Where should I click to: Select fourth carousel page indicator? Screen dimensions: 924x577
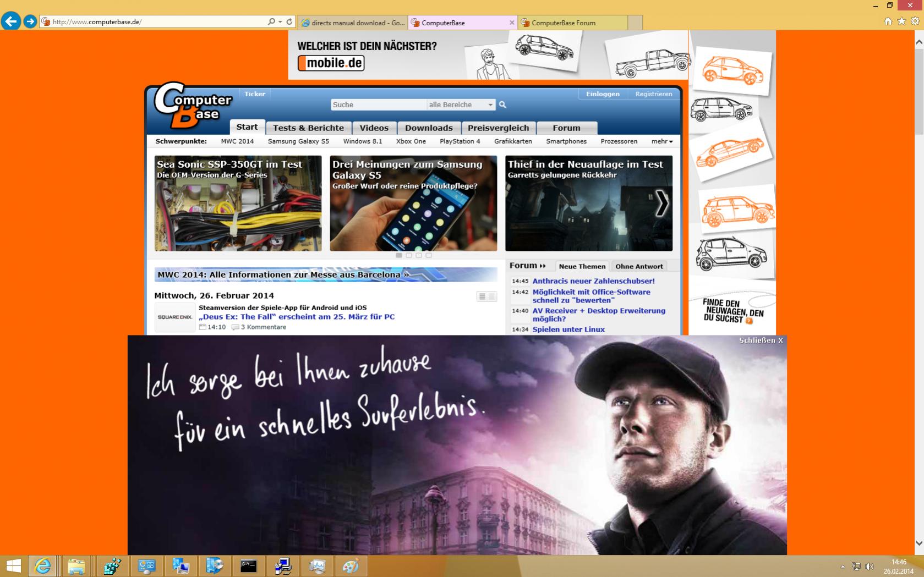click(429, 255)
